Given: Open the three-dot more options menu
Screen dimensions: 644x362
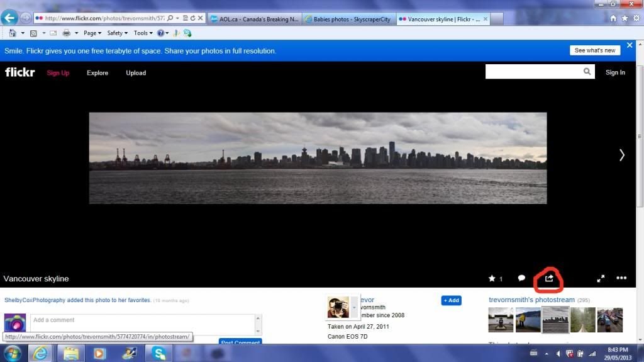Looking at the screenshot, I should point(621,278).
